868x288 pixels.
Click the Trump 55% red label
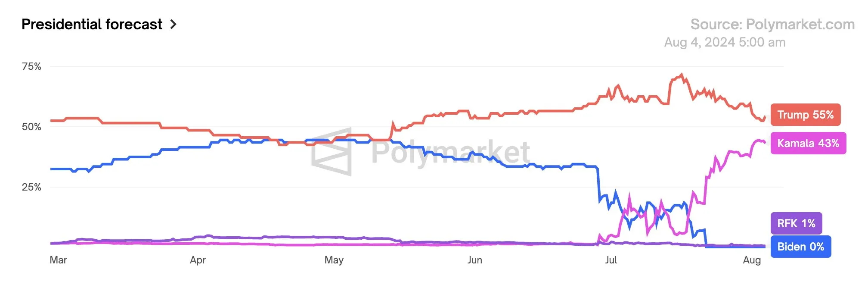805,115
